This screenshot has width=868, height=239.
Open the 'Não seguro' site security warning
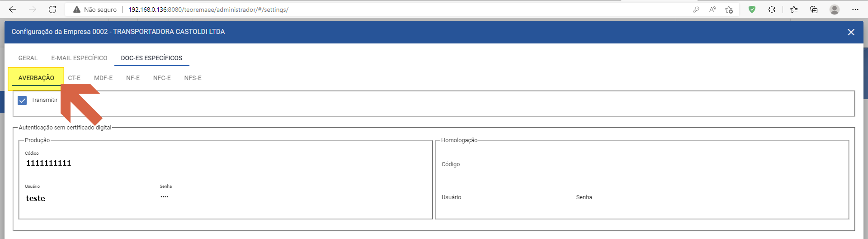coord(95,10)
